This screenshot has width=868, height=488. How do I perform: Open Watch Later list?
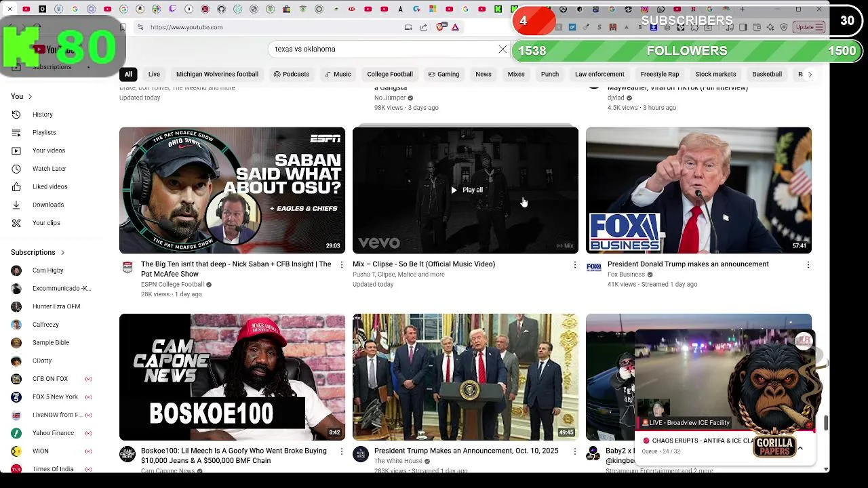(x=49, y=169)
